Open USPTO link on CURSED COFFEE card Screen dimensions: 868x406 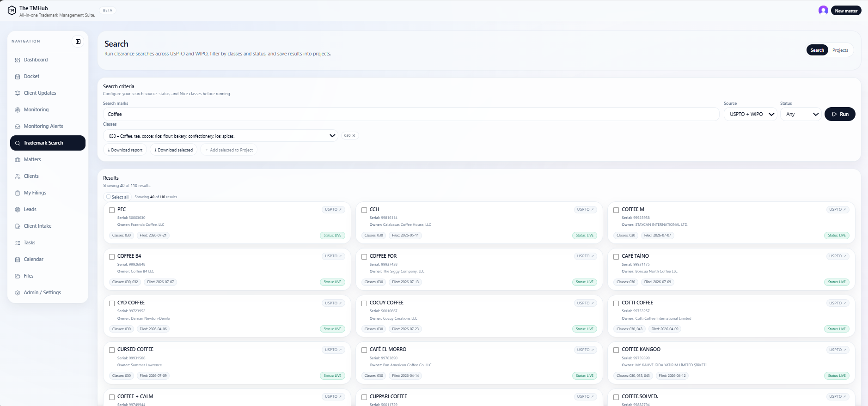pyautogui.click(x=333, y=350)
